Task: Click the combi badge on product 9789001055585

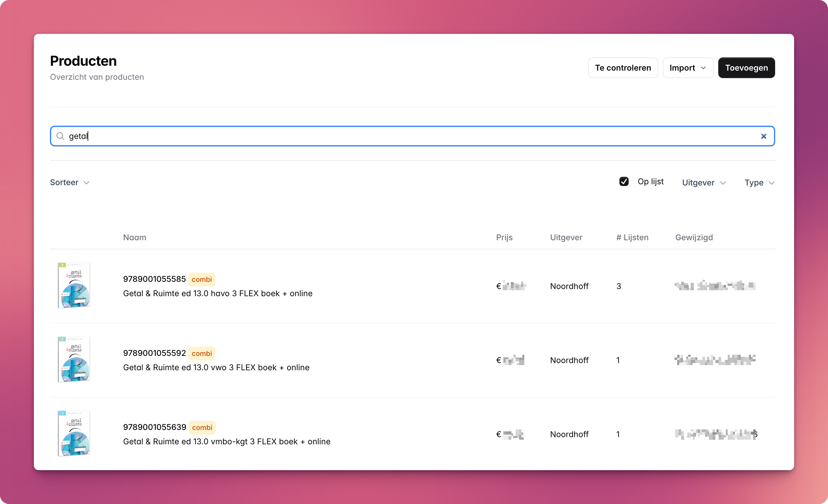Action: (202, 279)
